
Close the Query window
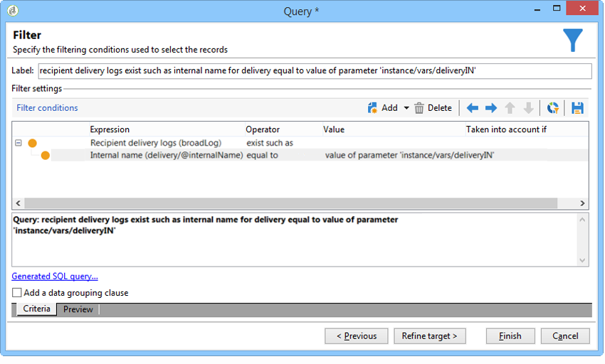583,8
